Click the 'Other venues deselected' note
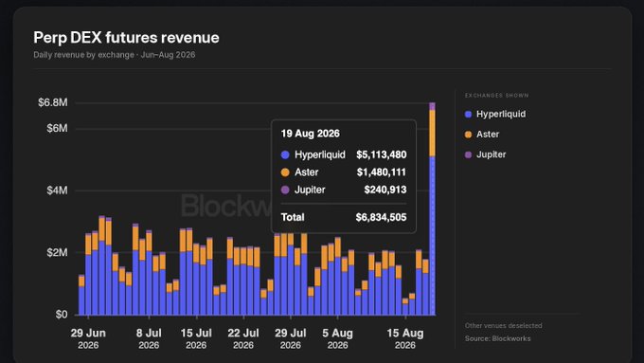This screenshot has height=363, width=644. (x=504, y=326)
